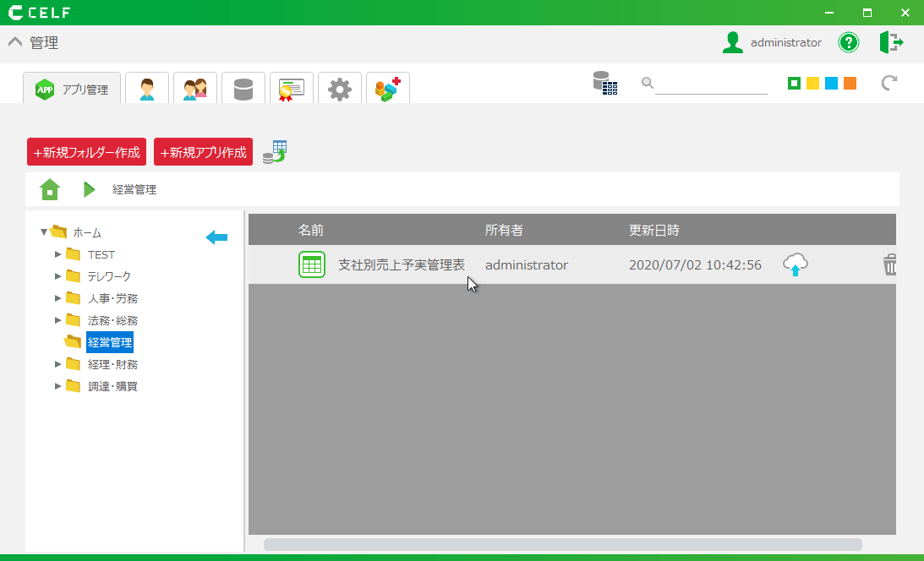
Task: Click the table import icon beside 新規アプリ作成
Action: [275, 152]
